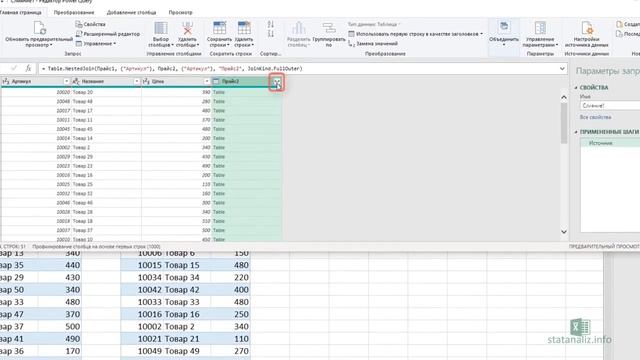Open query Свойства from the ribbon

(x=91, y=24)
